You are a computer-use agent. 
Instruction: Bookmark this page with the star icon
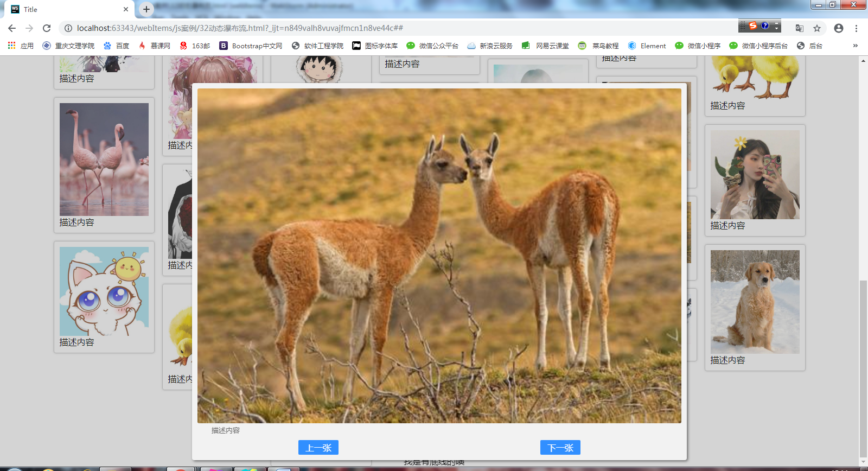click(817, 28)
